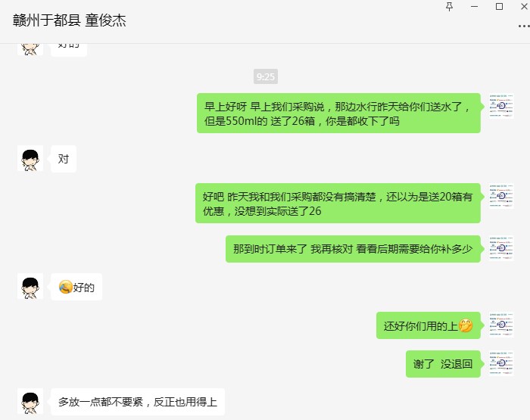Click the crying-laugh emoji in "好的" bubble
Viewport: 530px width, 420px height.
pyautogui.click(x=66, y=288)
